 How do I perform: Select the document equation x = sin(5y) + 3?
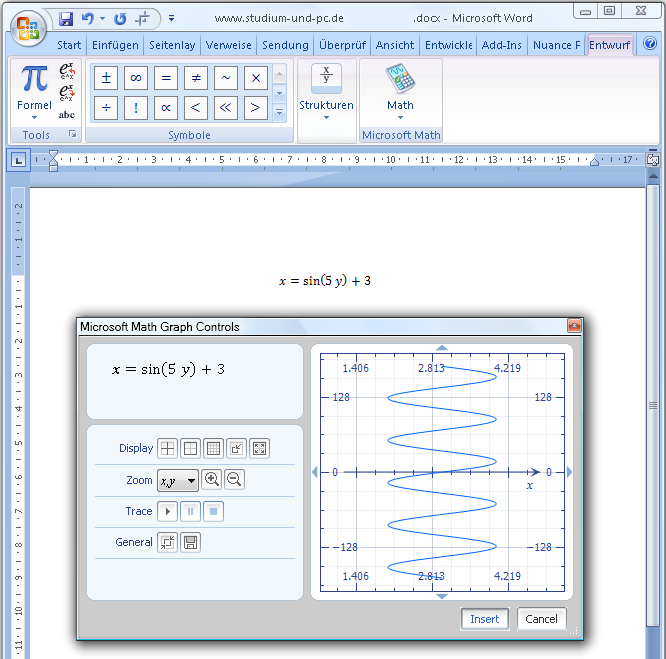click(325, 281)
